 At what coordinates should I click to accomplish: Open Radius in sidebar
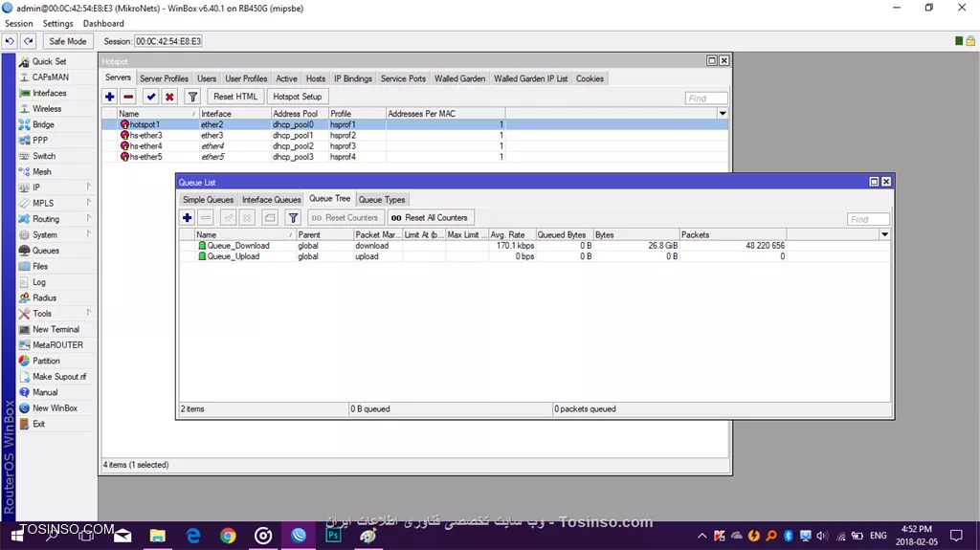(x=44, y=297)
